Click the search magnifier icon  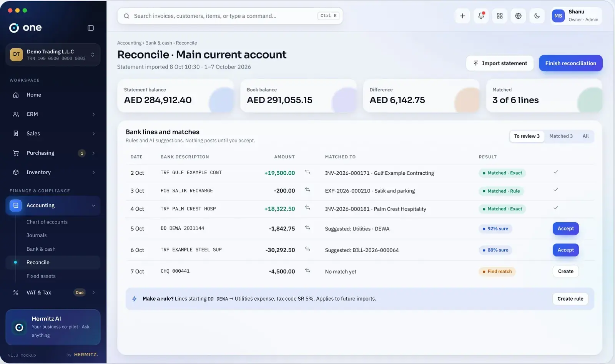(126, 16)
